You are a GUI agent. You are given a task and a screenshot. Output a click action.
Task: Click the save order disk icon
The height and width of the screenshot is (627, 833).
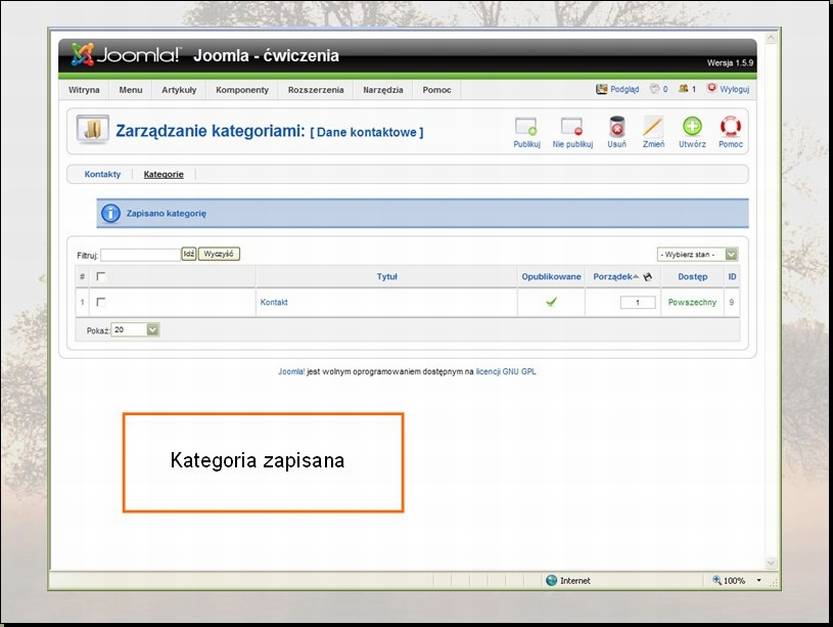coord(648,276)
